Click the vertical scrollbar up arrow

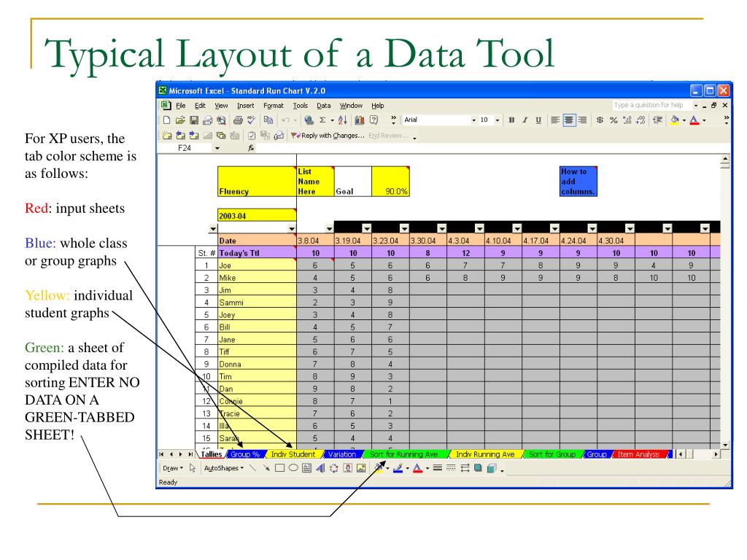point(725,158)
